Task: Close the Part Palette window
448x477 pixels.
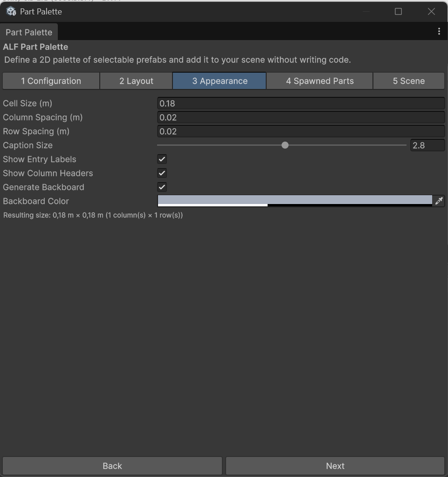Action: tap(431, 12)
